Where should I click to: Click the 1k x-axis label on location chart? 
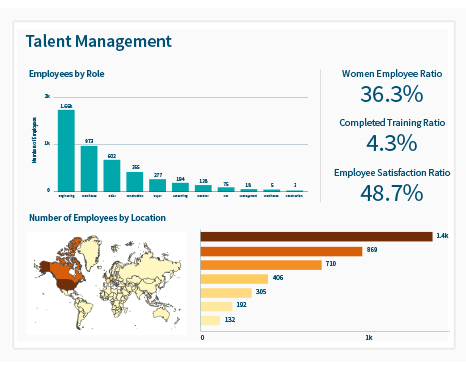pos(369,338)
